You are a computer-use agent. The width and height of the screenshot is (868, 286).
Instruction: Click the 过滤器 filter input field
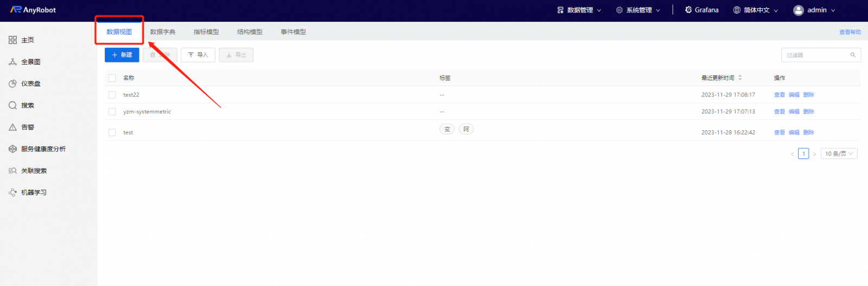[x=821, y=55]
